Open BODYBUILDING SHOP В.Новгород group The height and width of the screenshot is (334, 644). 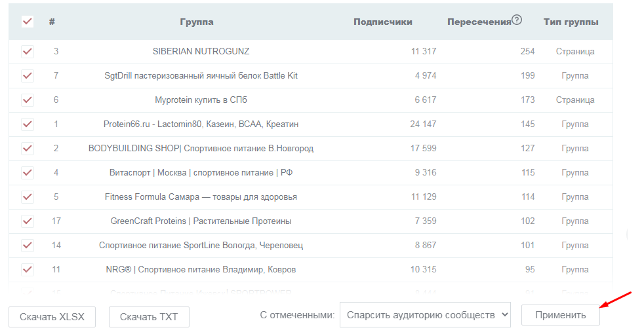coord(201,149)
